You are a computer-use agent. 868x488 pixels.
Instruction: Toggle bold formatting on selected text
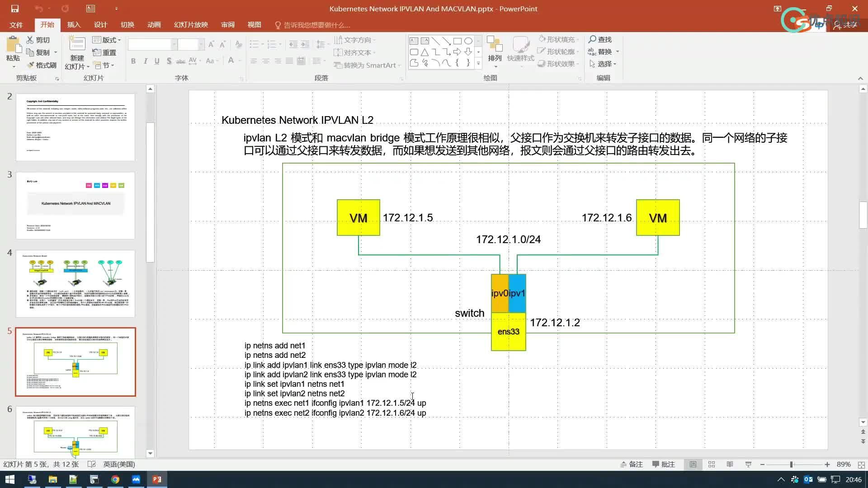pos(133,61)
